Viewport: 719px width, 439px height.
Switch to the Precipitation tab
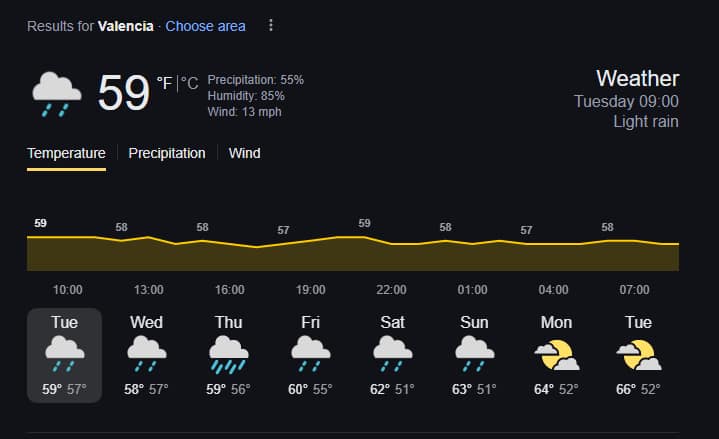point(167,153)
